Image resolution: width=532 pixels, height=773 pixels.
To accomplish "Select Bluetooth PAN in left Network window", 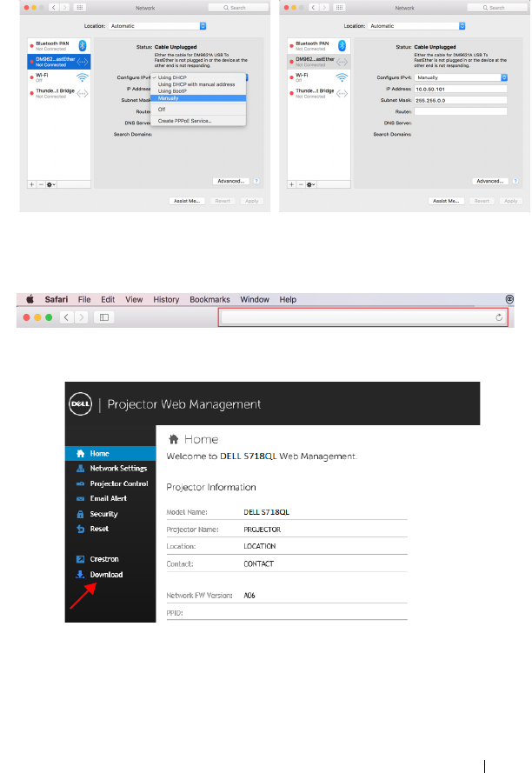I will click(x=58, y=46).
